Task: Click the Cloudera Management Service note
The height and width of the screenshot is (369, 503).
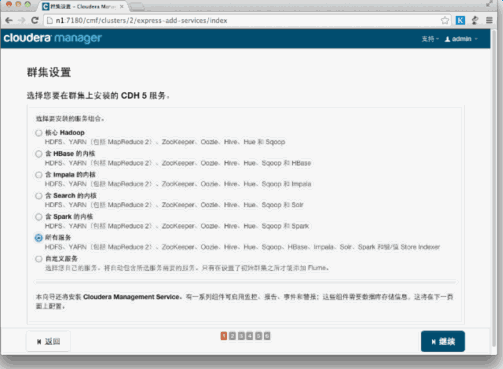Action: [x=244, y=301]
